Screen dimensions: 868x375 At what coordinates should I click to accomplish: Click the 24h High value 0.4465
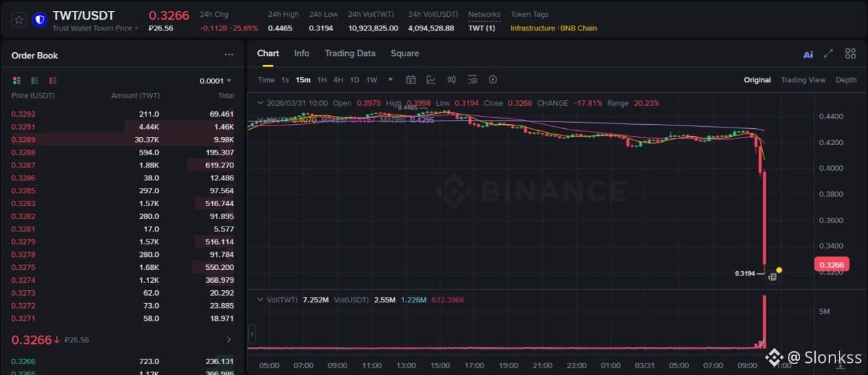coord(280,28)
